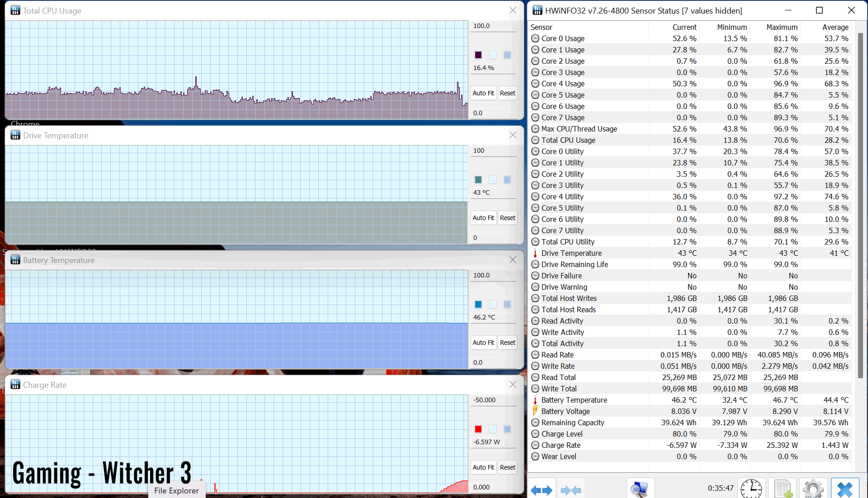Click Auto Fit in Total CPU Usage graph
The height and width of the screenshot is (498, 868).
point(483,93)
